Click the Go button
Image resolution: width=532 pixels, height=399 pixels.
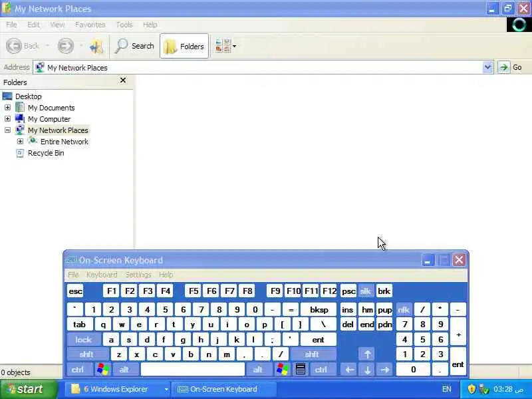tap(510, 67)
